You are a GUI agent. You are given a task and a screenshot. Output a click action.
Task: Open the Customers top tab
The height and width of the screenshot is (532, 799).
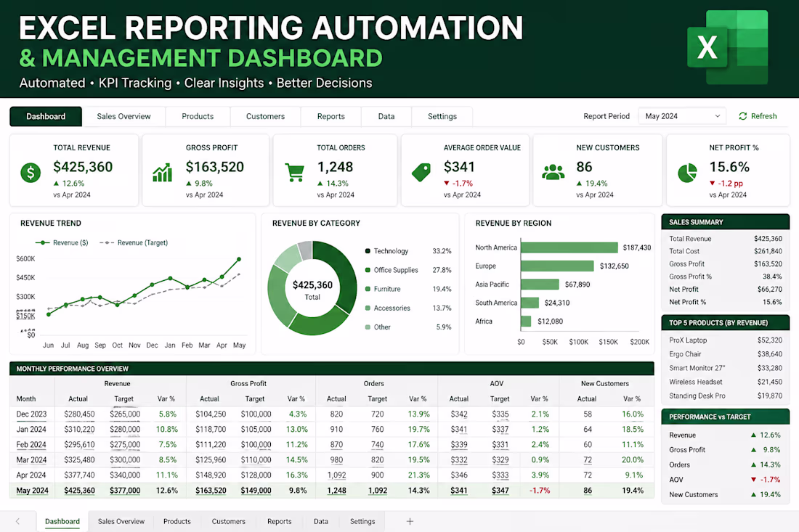click(265, 116)
